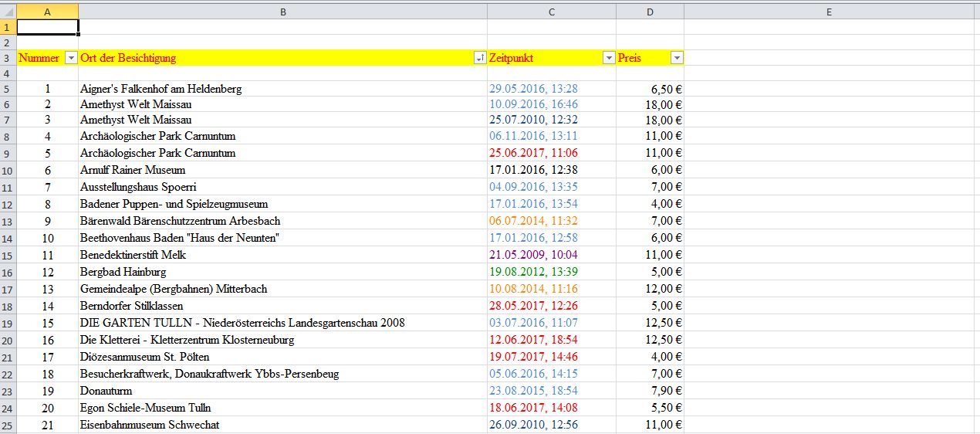
Task: Select Eisenbahnmuseum Schwechat cell
Action: [x=282, y=425]
